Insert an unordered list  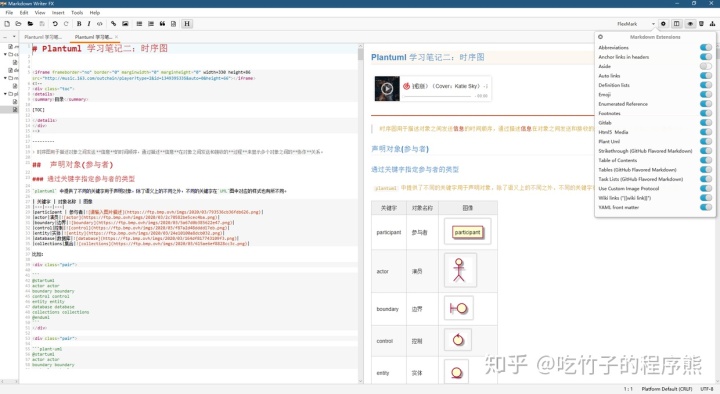click(139, 24)
